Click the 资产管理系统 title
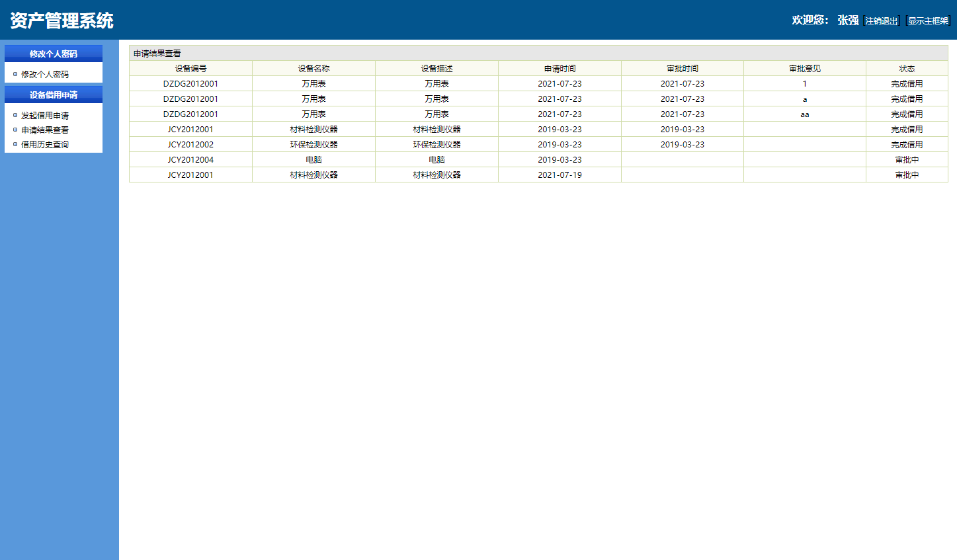This screenshot has width=957, height=560. tap(62, 20)
